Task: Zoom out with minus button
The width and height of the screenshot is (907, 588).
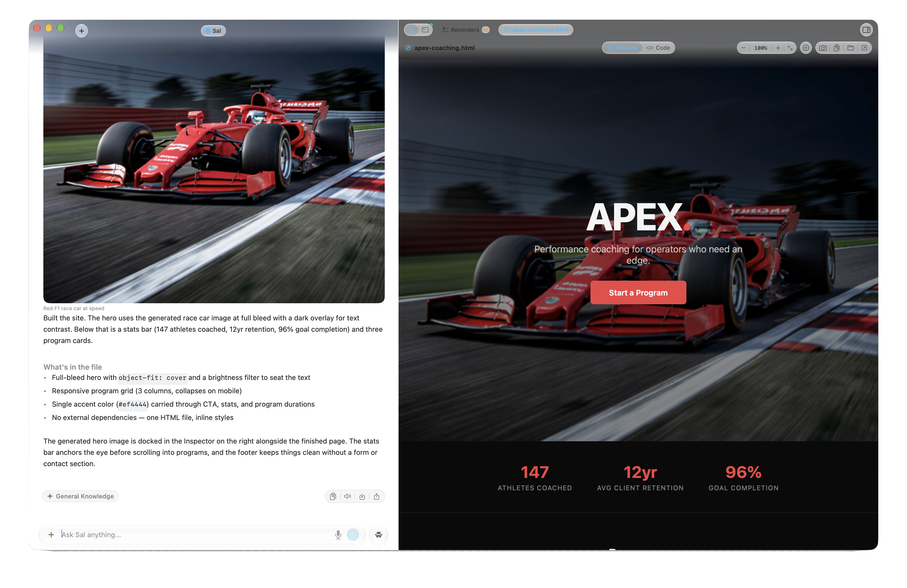Action: [743, 48]
